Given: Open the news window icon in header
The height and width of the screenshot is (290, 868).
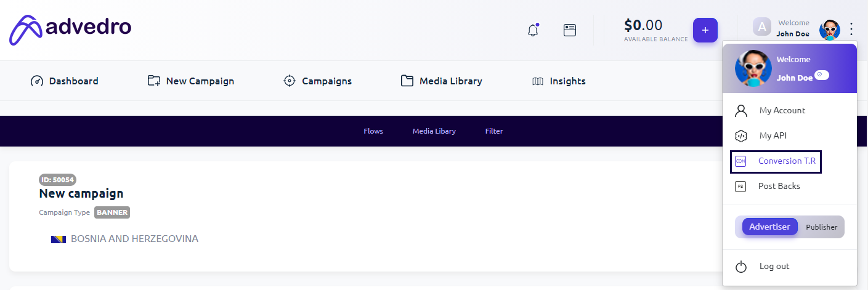Looking at the screenshot, I should click(x=570, y=30).
